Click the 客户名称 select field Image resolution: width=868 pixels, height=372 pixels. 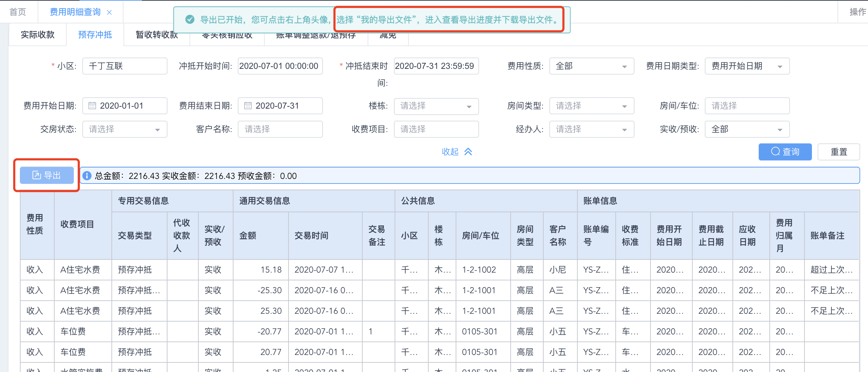pos(280,129)
